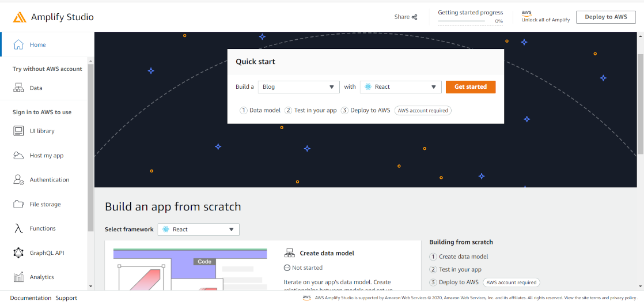Click the sidebar vertical scrollbar thumb
The image size is (644, 305).
point(90,147)
